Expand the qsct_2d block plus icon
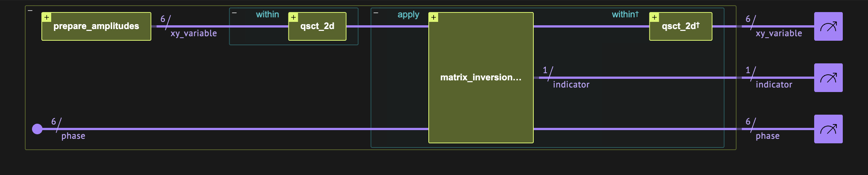This screenshot has width=868, height=175. (x=294, y=17)
